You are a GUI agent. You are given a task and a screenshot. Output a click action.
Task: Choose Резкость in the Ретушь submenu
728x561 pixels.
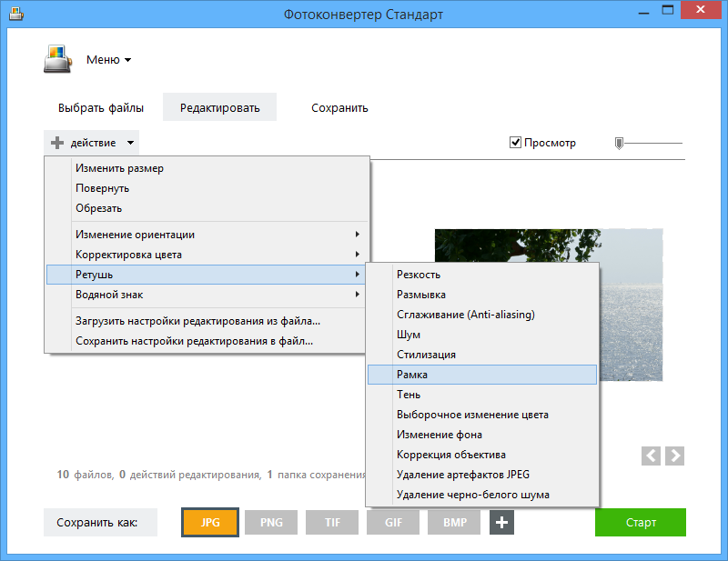482,275
